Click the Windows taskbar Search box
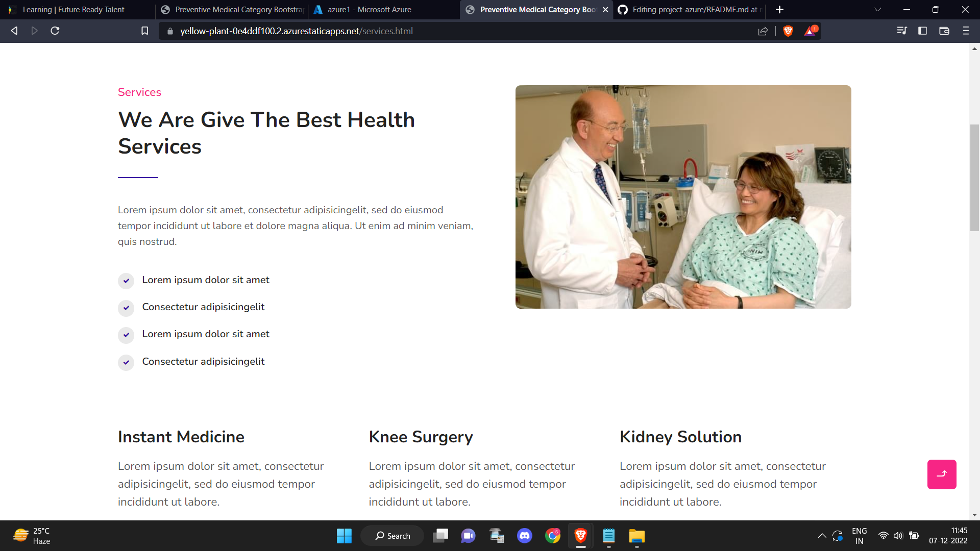The height and width of the screenshot is (551, 980). (x=393, y=536)
